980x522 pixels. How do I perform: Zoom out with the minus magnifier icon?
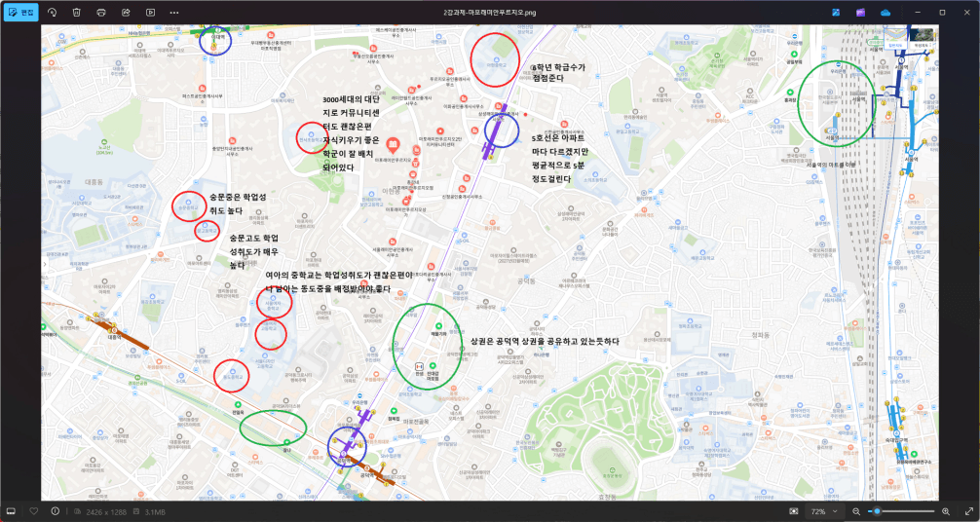tap(856, 511)
